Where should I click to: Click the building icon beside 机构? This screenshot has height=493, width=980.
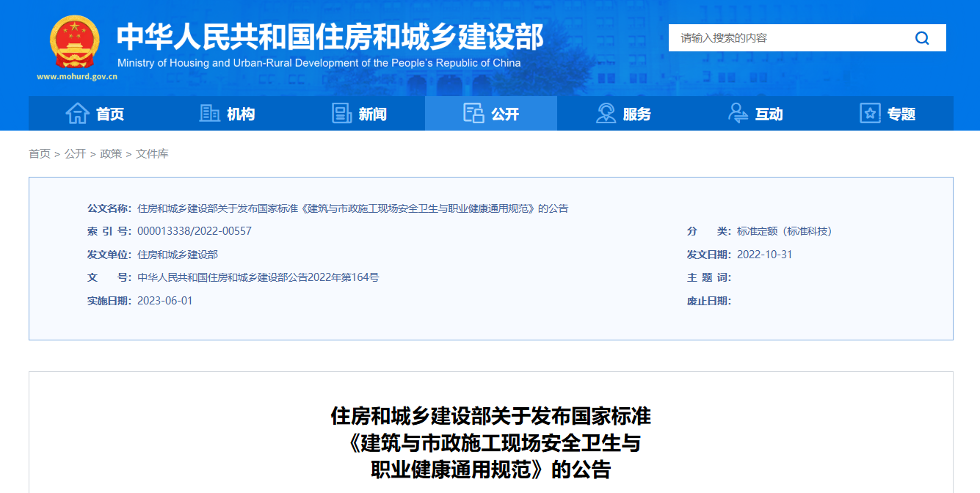[208, 113]
